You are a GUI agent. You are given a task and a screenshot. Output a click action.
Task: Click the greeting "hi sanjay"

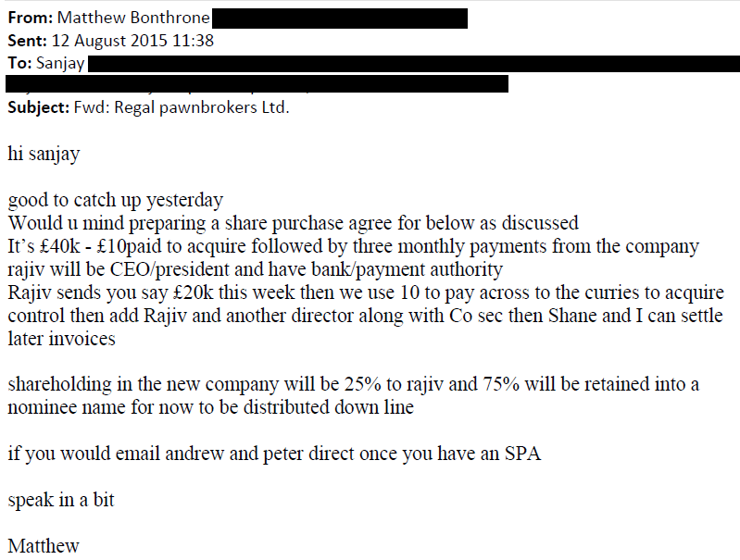(x=44, y=154)
